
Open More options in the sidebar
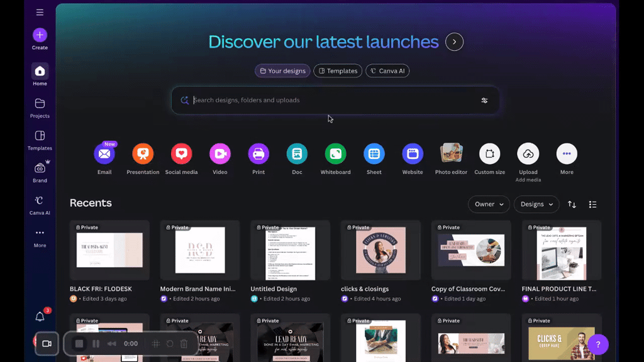[40, 238]
